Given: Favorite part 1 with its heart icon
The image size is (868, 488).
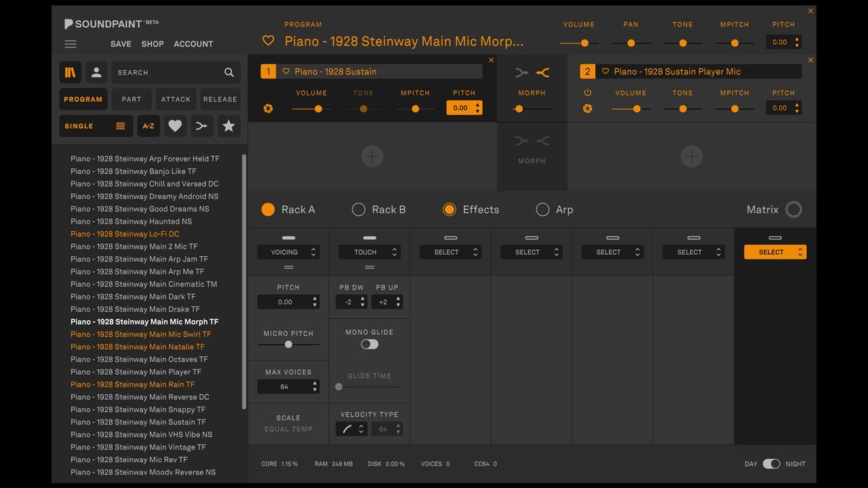Looking at the screenshot, I should pos(286,71).
